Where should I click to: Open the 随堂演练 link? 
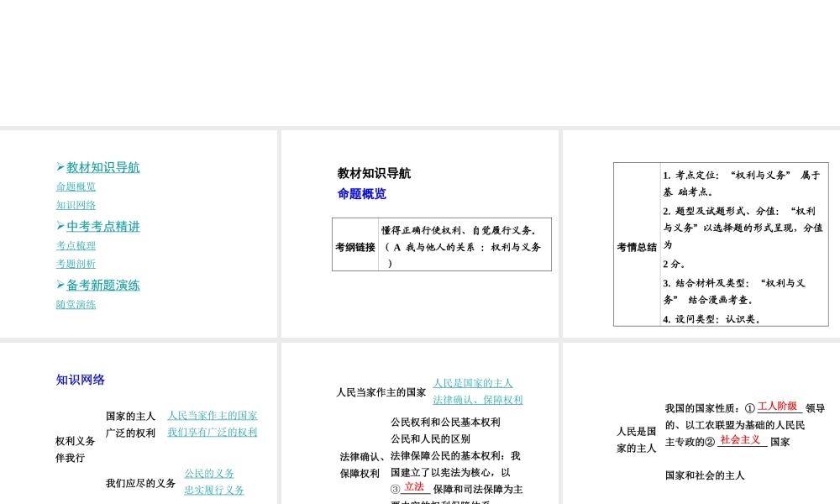click(x=76, y=304)
